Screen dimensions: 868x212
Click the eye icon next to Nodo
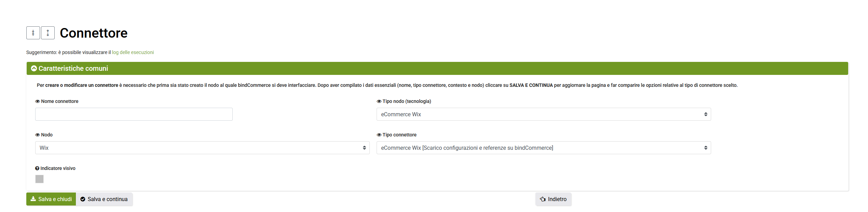point(38,135)
